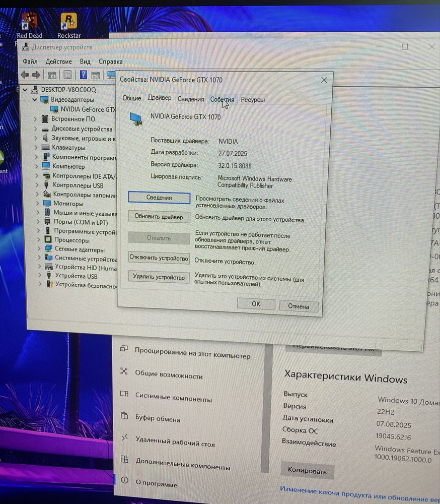This screenshot has height=504, width=440.
Task: Click the properties sheet toolbar icon
Action: click(x=67, y=75)
